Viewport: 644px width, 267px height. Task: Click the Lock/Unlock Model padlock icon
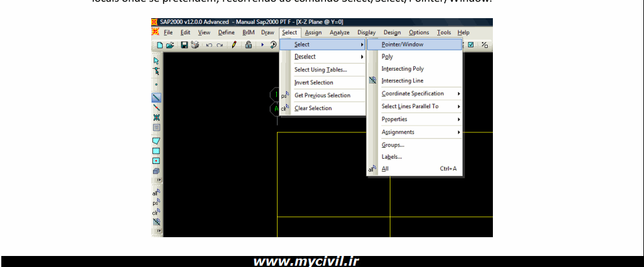[x=248, y=45]
